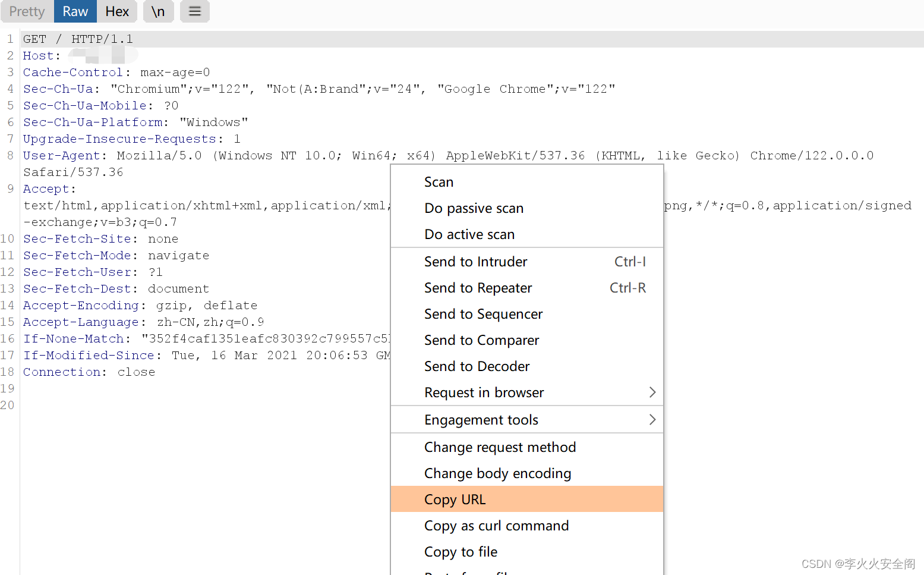Choose Copy as curl command
Image resolution: width=924 pixels, height=575 pixels.
tap(526, 526)
